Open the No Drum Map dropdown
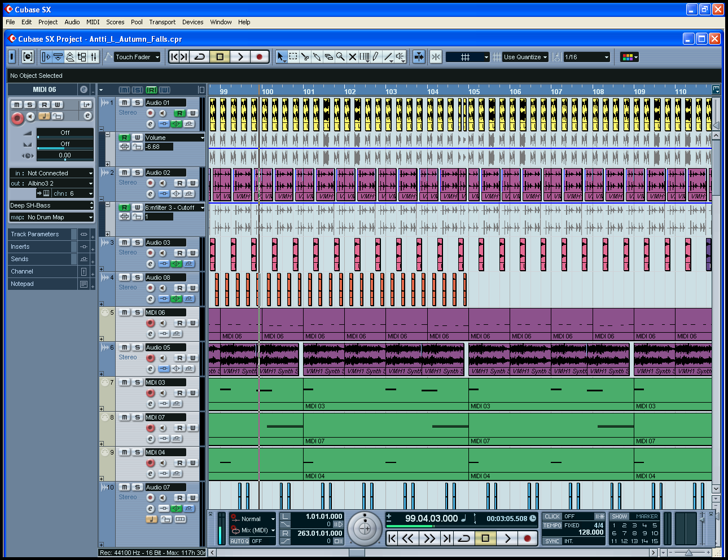The image size is (728, 560). pyautogui.click(x=51, y=217)
